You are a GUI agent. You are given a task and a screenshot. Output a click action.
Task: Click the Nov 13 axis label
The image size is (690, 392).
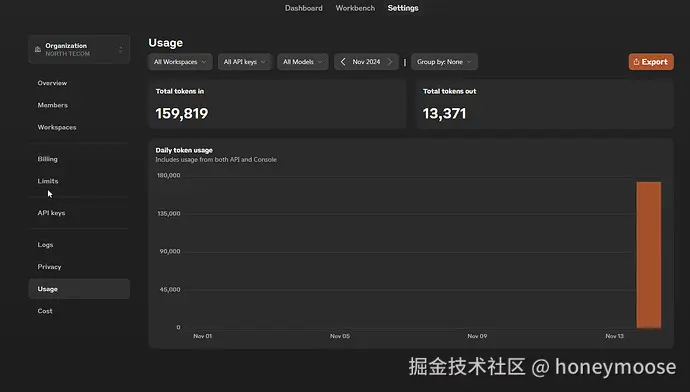(614, 336)
